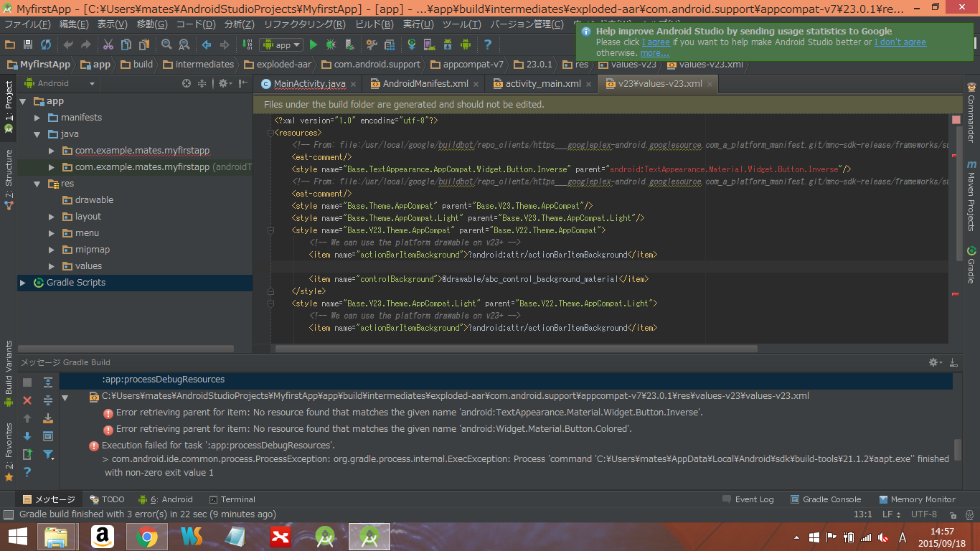Run the app with the green play icon
Image resolution: width=980 pixels, height=551 pixels.
314,44
